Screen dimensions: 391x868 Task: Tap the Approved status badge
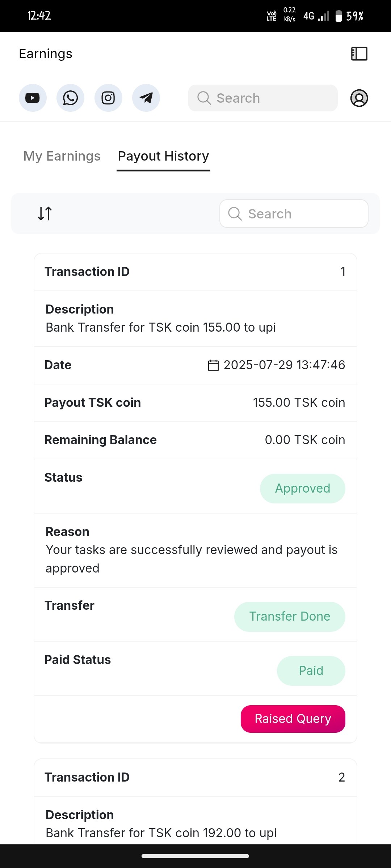[x=302, y=488]
